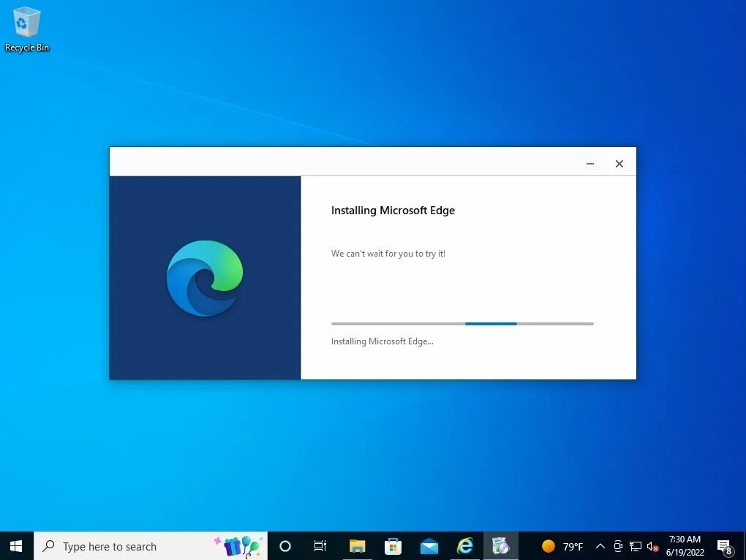Open the Mail app
Viewport: 746px width, 560px height.
429,545
